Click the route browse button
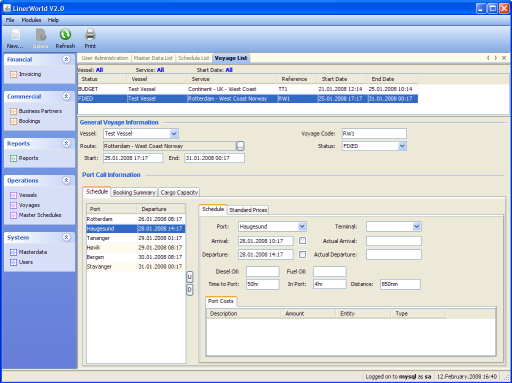Image resolution: width=512 pixels, height=383 pixels. 240,146
